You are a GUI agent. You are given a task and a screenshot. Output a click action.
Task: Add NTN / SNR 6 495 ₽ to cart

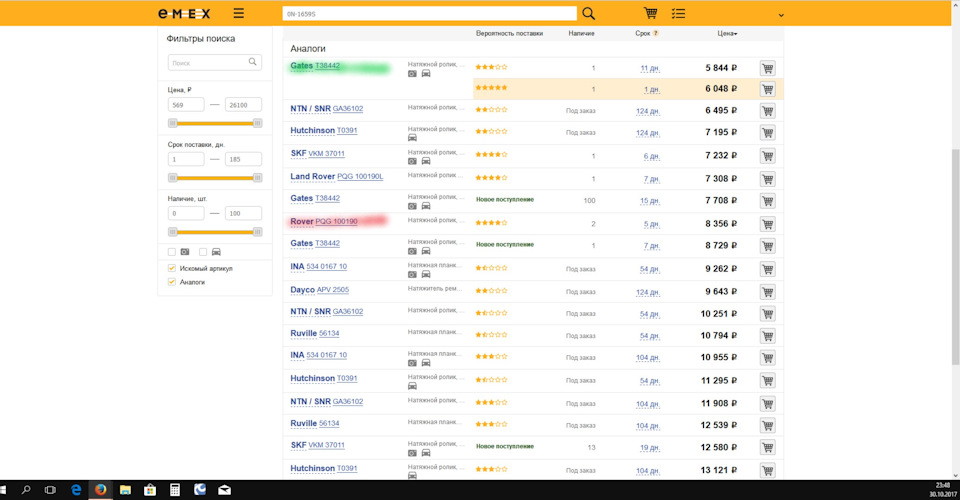click(767, 111)
